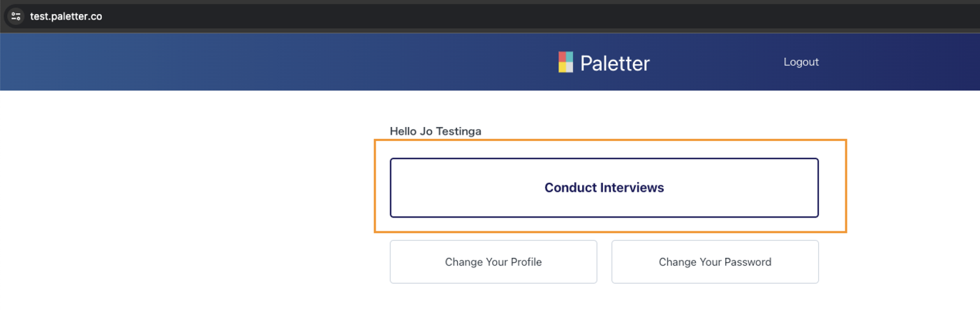Log out using the Logout link

coord(801,62)
